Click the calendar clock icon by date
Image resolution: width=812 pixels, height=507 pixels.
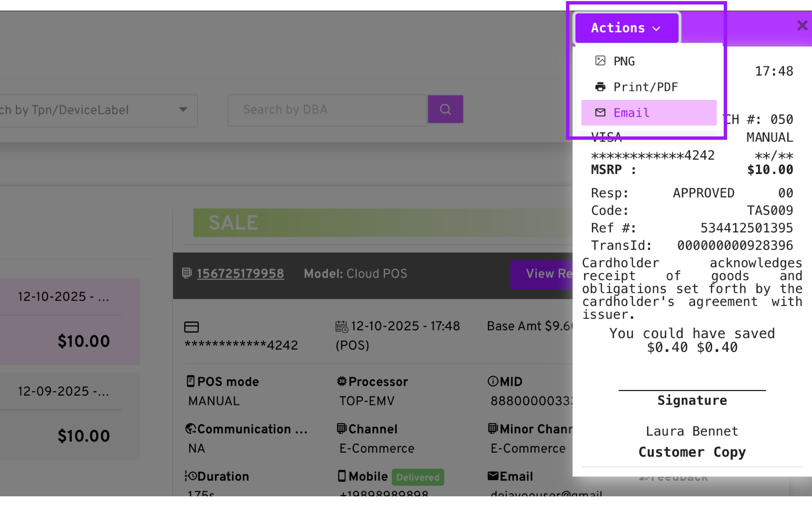click(342, 327)
